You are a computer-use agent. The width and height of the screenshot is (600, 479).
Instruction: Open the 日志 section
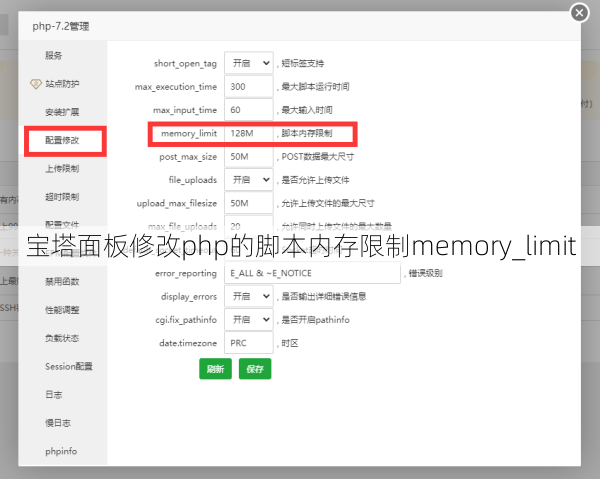pos(54,395)
